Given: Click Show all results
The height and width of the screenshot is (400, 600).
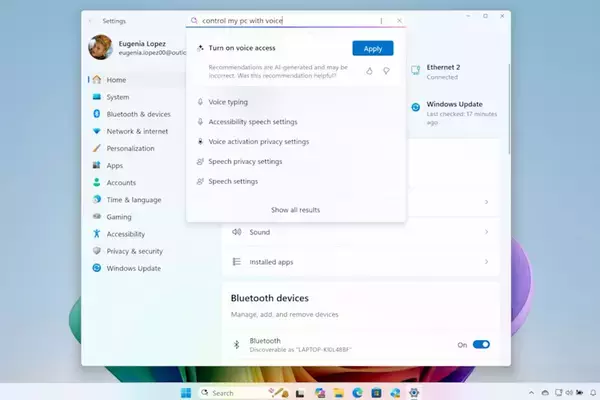Looking at the screenshot, I should point(295,210).
